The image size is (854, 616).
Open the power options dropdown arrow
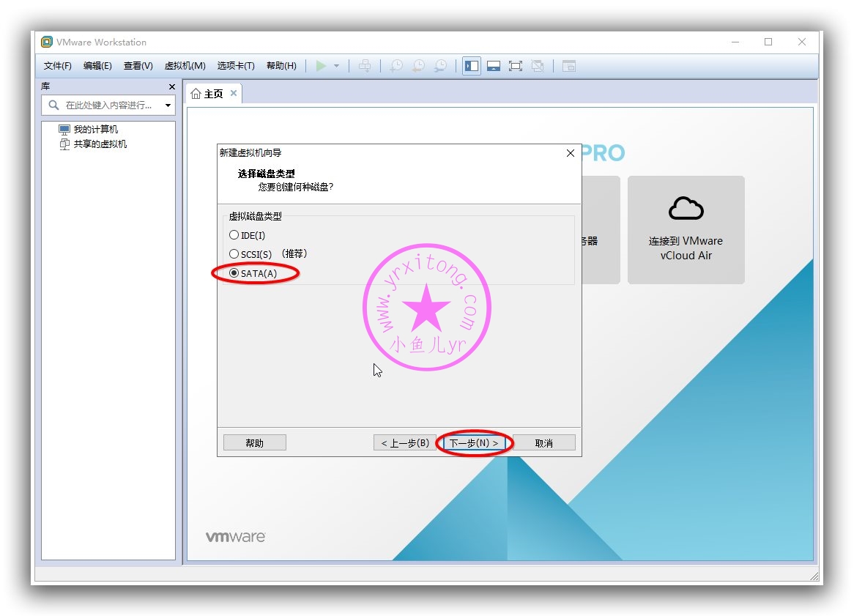click(x=337, y=66)
